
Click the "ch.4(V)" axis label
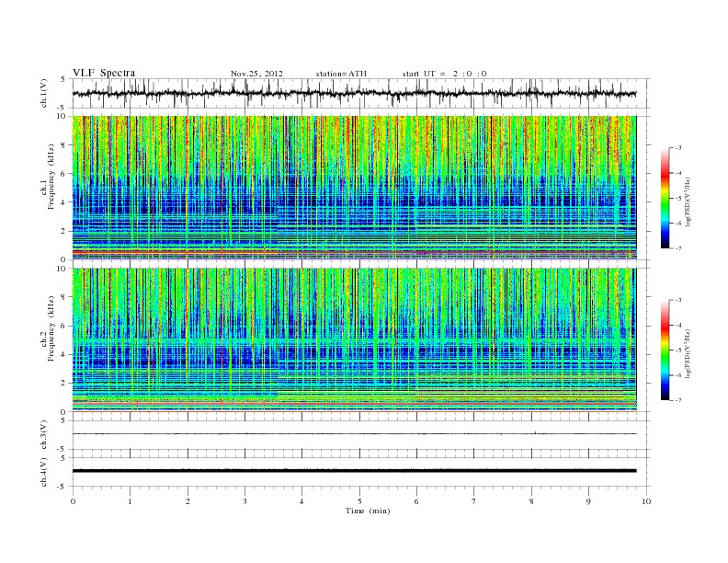click(x=43, y=472)
